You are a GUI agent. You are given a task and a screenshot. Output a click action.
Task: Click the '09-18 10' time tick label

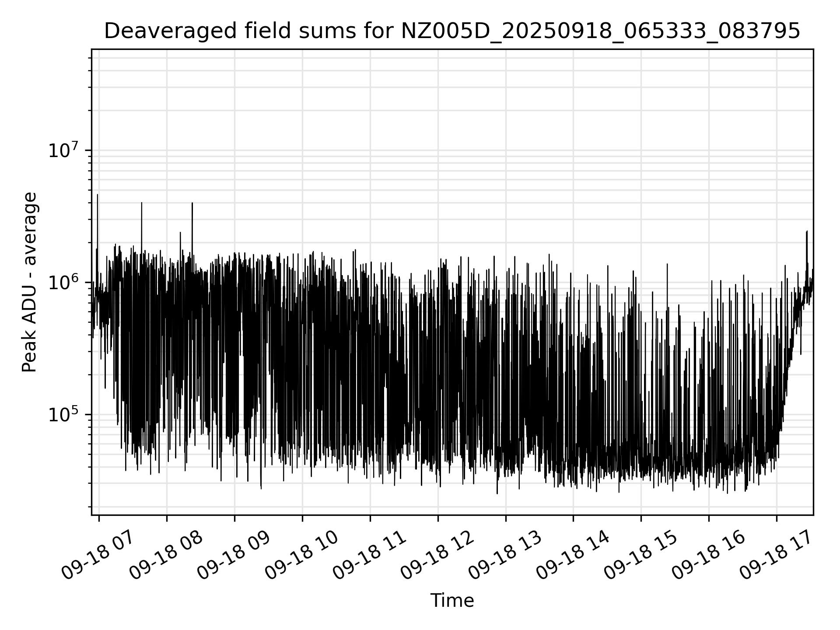coord(302,556)
